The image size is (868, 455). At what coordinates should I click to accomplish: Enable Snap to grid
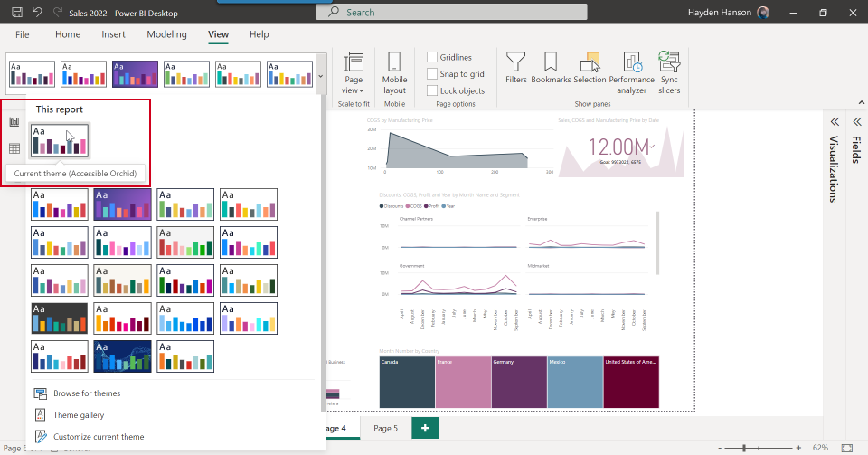[432, 73]
